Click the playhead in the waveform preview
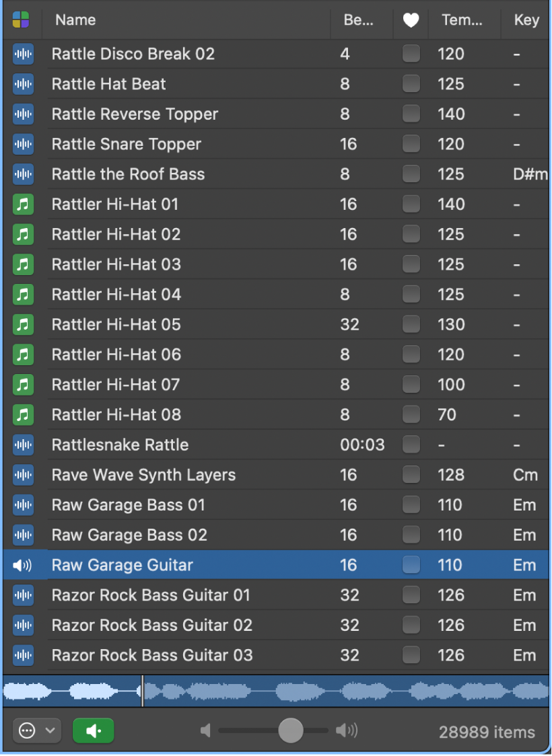552x756 pixels. coord(142,691)
